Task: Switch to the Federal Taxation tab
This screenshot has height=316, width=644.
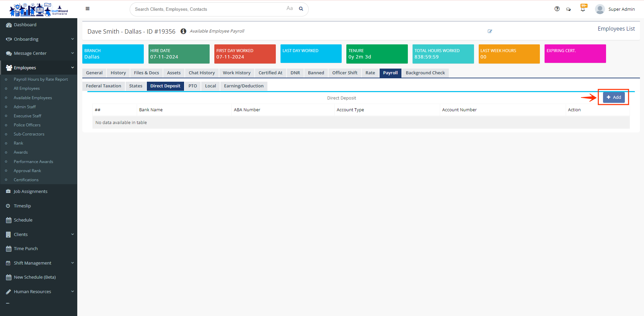Action: (103, 86)
